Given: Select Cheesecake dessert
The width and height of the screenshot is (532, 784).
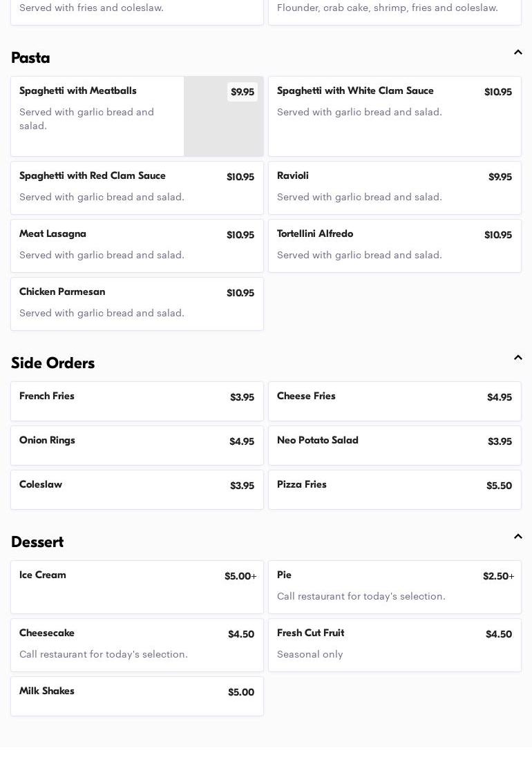Looking at the screenshot, I should pyautogui.click(x=137, y=644).
